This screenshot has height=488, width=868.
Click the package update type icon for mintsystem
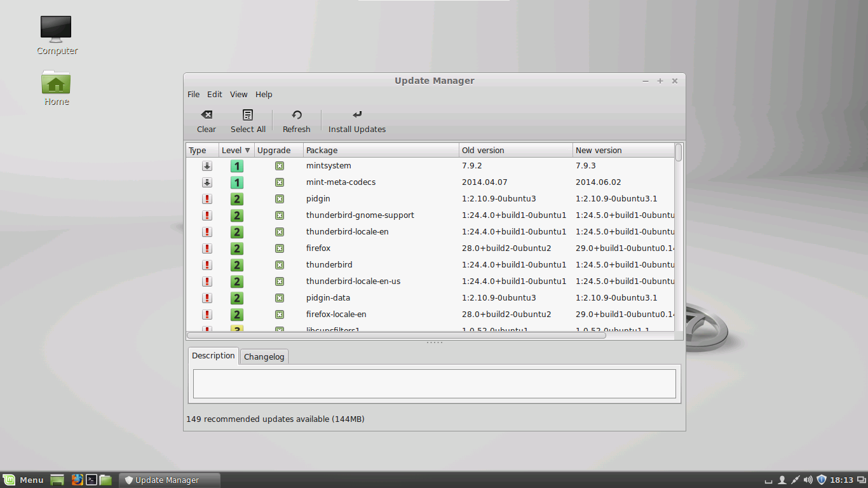[x=207, y=166]
